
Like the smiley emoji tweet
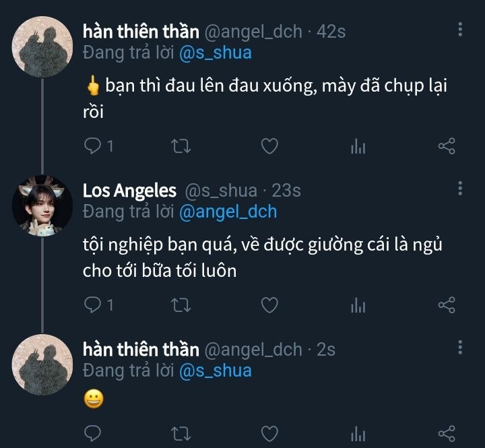(x=269, y=433)
